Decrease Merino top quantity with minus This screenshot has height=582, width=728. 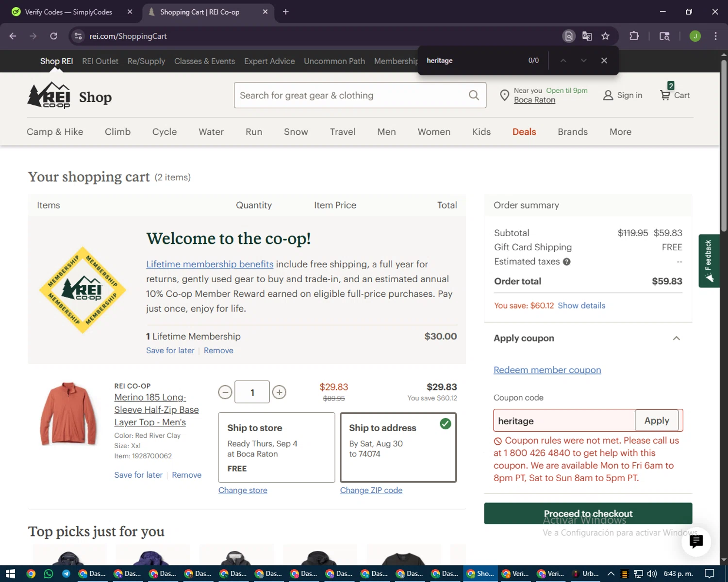pos(225,392)
